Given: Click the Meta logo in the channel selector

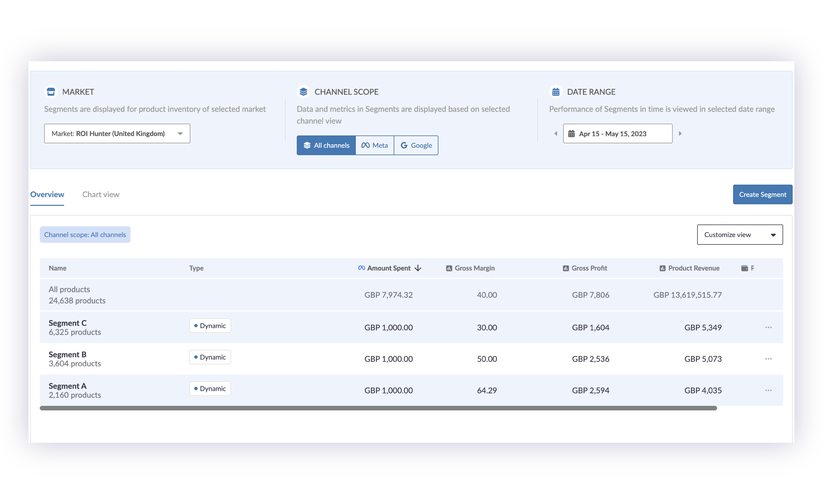Looking at the screenshot, I should pos(365,145).
